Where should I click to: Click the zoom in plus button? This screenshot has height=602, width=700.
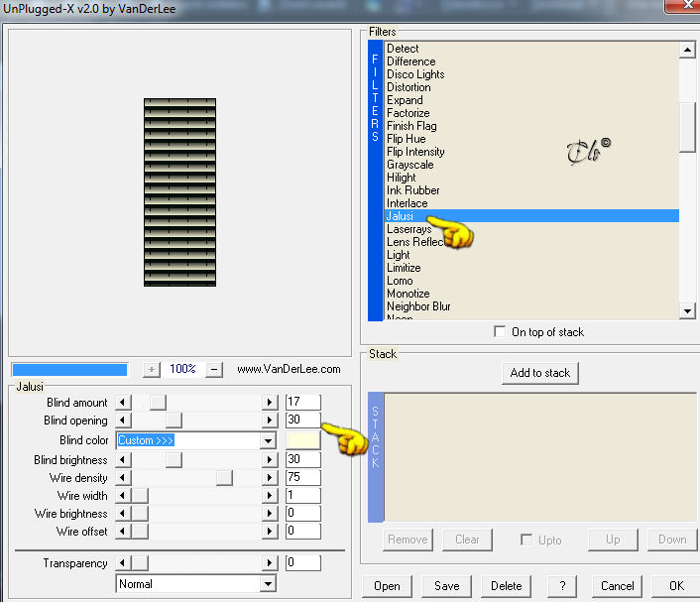point(152,369)
